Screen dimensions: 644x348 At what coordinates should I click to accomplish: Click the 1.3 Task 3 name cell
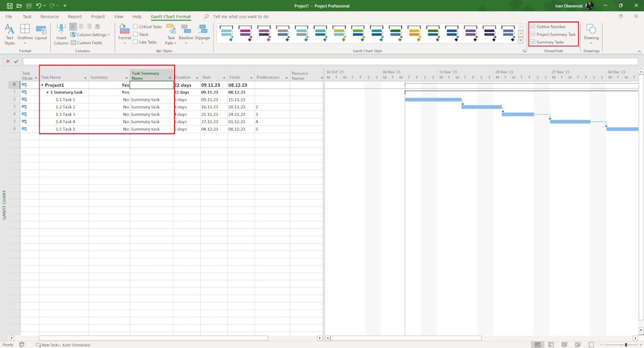64,114
